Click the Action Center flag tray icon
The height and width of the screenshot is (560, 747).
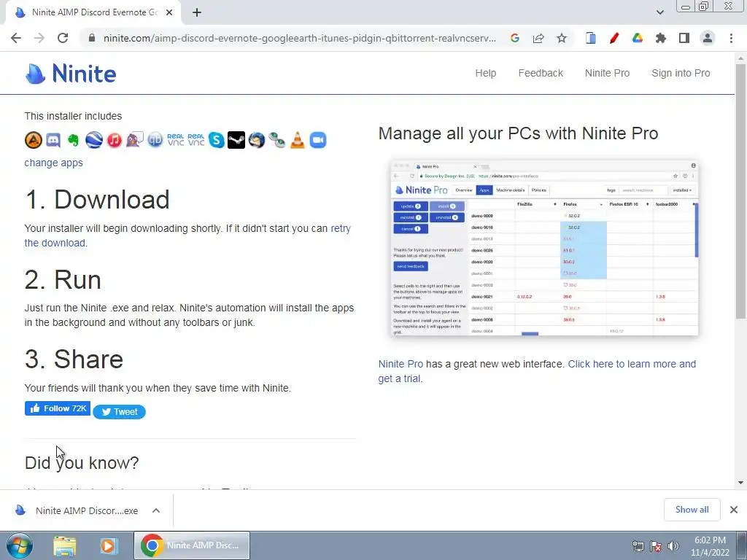656,546
